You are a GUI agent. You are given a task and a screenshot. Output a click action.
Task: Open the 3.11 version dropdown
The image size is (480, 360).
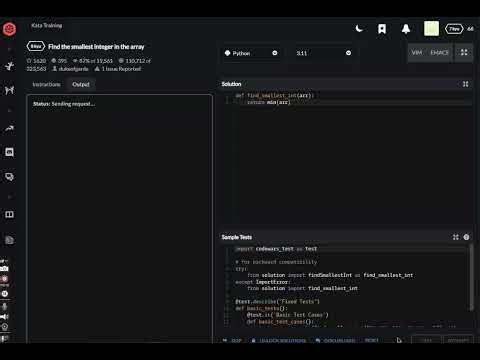coord(323,53)
